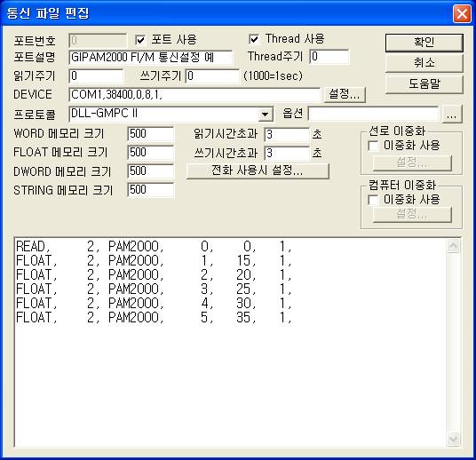Screen dimensions: 476x460
Task: Expand the 프로토콜 DLL-GMPC II dropdown
Action: coord(265,115)
